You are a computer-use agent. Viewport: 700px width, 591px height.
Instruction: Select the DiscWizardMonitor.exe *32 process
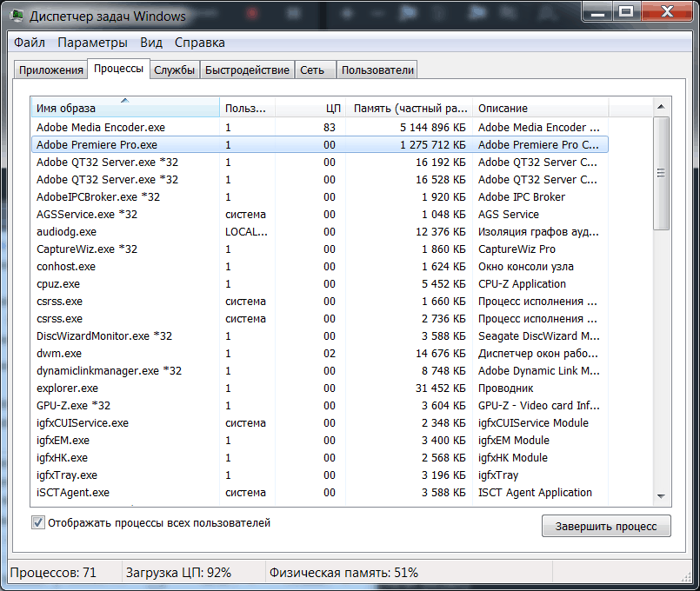[x=320, y=336]
